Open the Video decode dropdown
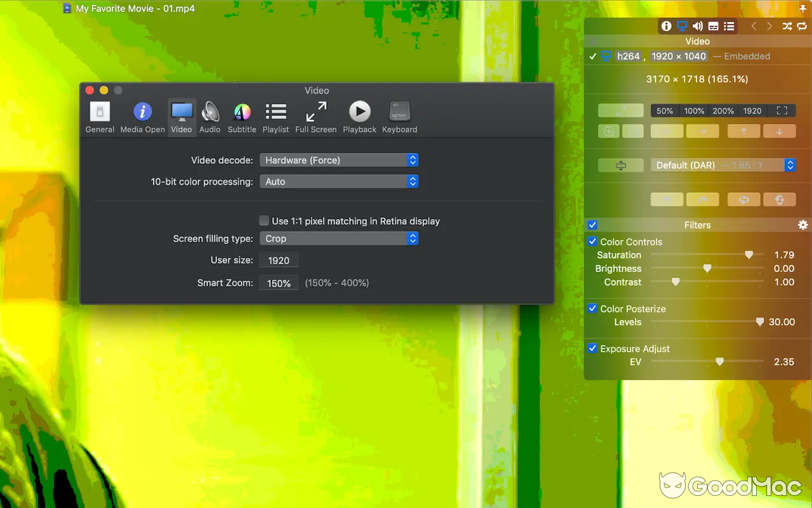This screenshot has width=812, height=508. 339,160
